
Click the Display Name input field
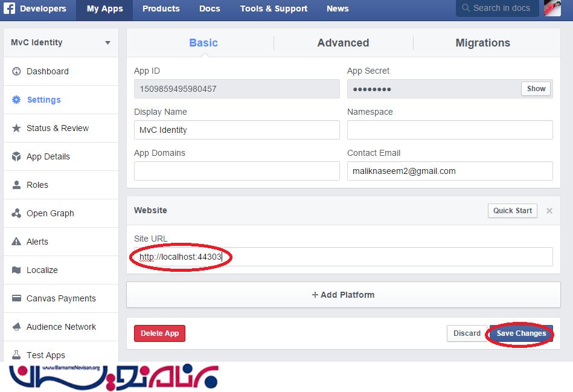point(237,130)
